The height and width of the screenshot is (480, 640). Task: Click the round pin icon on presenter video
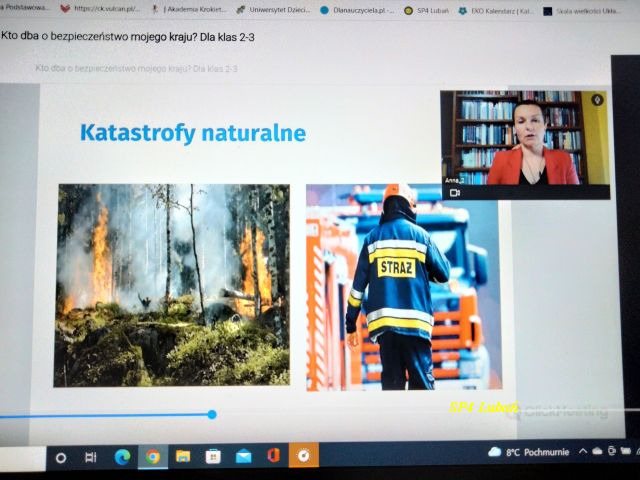coord(597,100)
